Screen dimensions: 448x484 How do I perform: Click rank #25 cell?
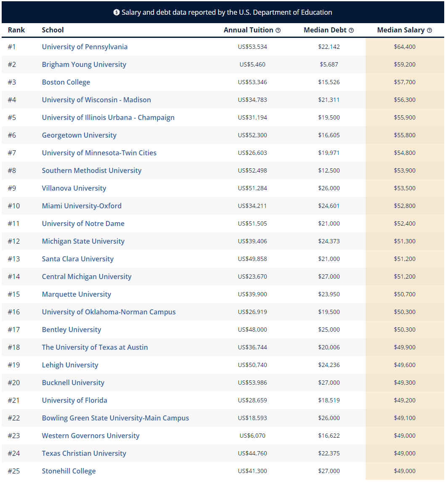click(14, 471)
